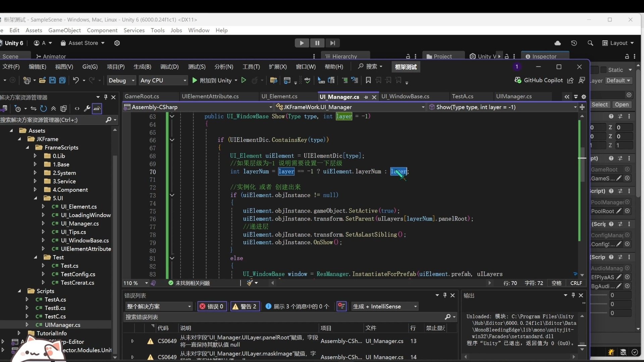Image resolution: width=644 pixels, height=362 pixels.
Task: Expand 0.Lib folder
Action: [35, 156]
